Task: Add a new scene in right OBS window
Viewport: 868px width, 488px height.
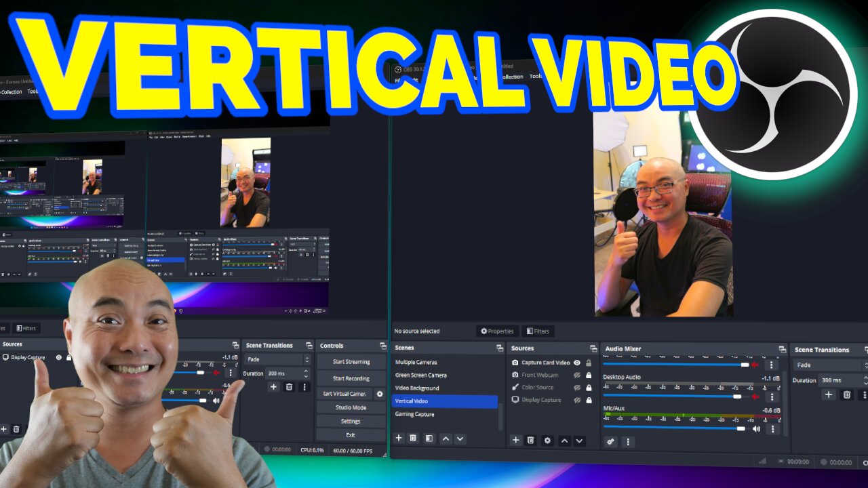Action: coord(399,439)
